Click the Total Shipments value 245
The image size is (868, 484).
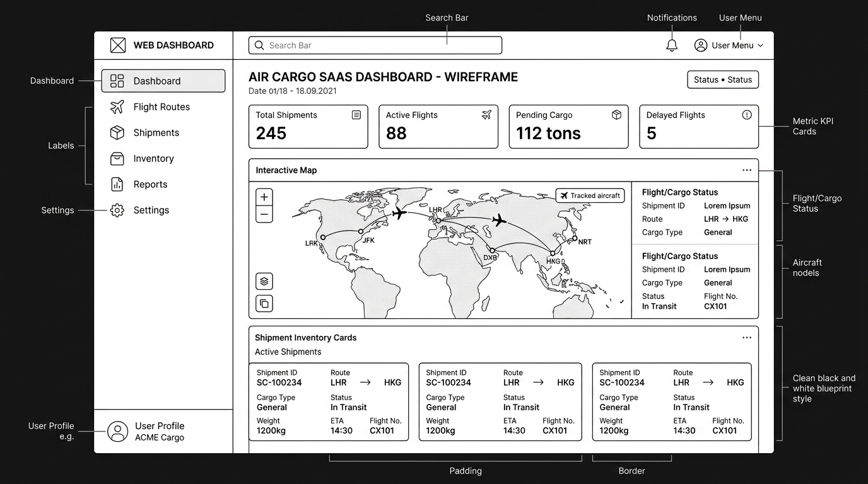point(271,134)
